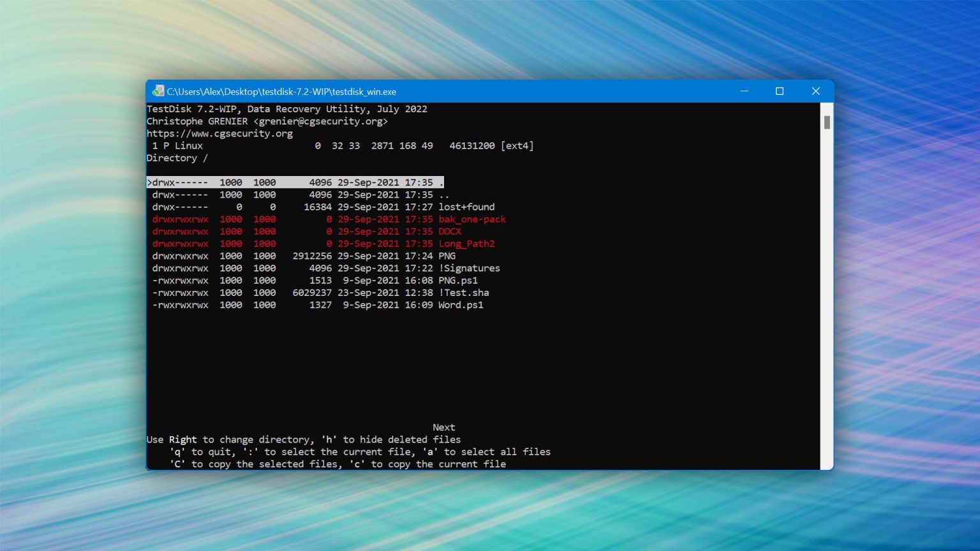This screenshot has width=980, height=551.
Task: Click the window title bar path text
Action: click(281, 92)
